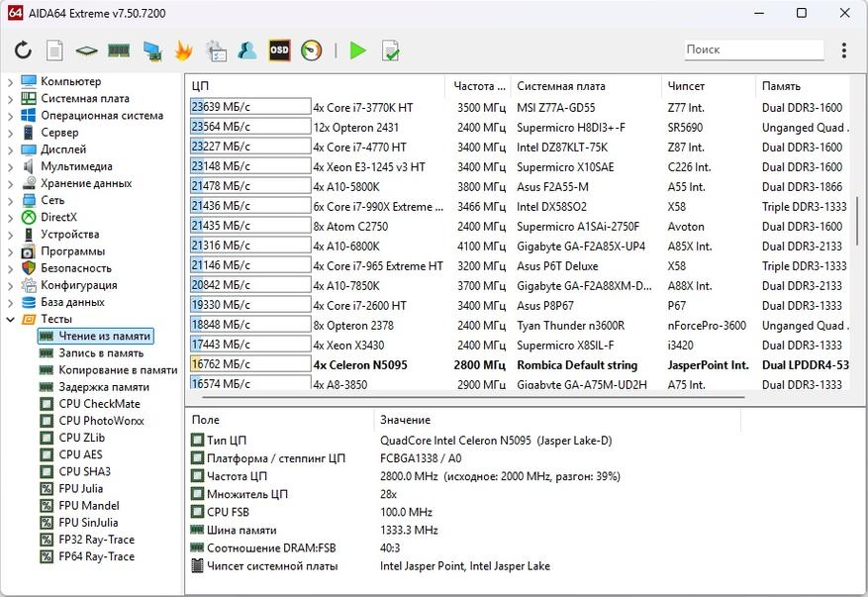Select Копирование в памяти test

pyautogui.click(x=118, y=370)
